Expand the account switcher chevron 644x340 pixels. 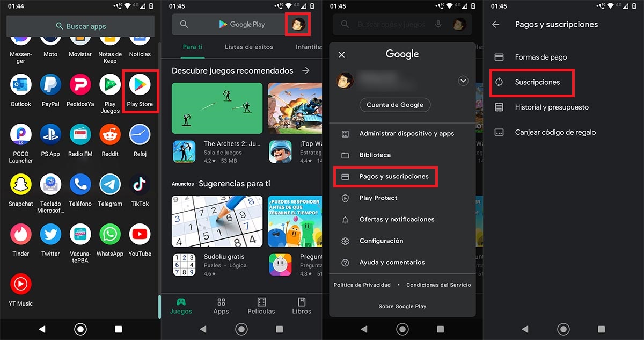[x=463, y=80]
